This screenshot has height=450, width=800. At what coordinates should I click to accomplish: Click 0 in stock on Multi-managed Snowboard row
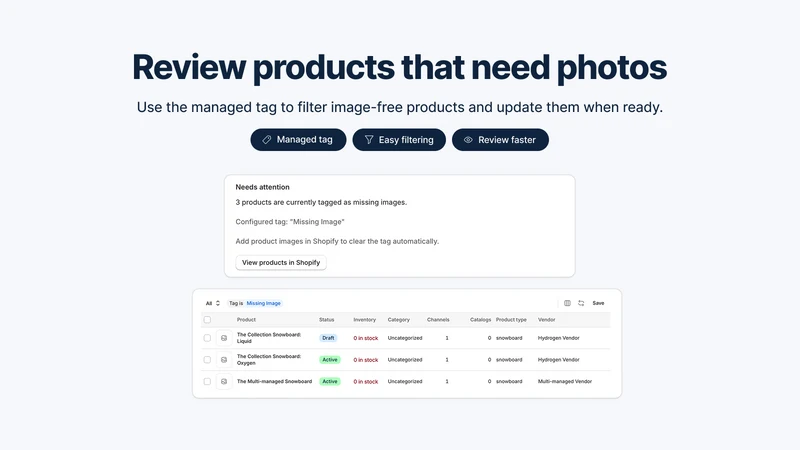[x=366, y=381]
